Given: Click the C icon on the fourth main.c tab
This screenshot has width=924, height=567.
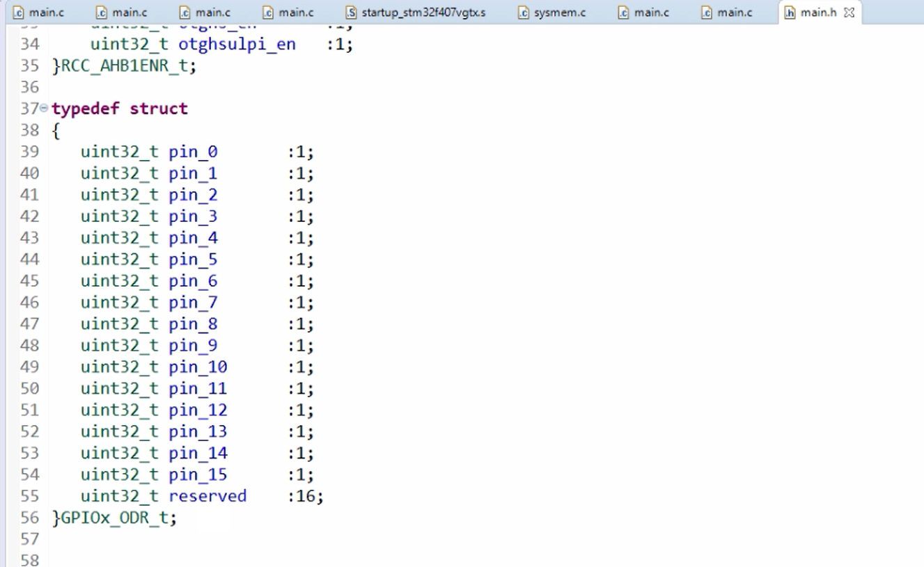Looking at the screenshot, I should pos(269,12).
